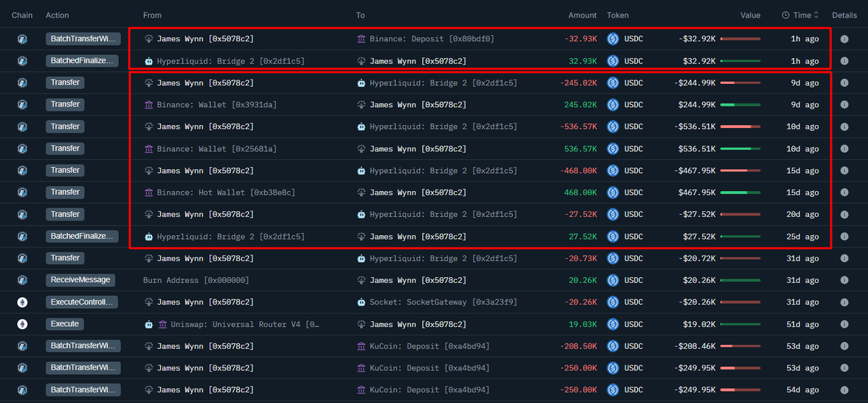Open details icon for the -32.93K USDC row
The width and height of the screenshot is (868, 403).
click(x=844, y=39)
